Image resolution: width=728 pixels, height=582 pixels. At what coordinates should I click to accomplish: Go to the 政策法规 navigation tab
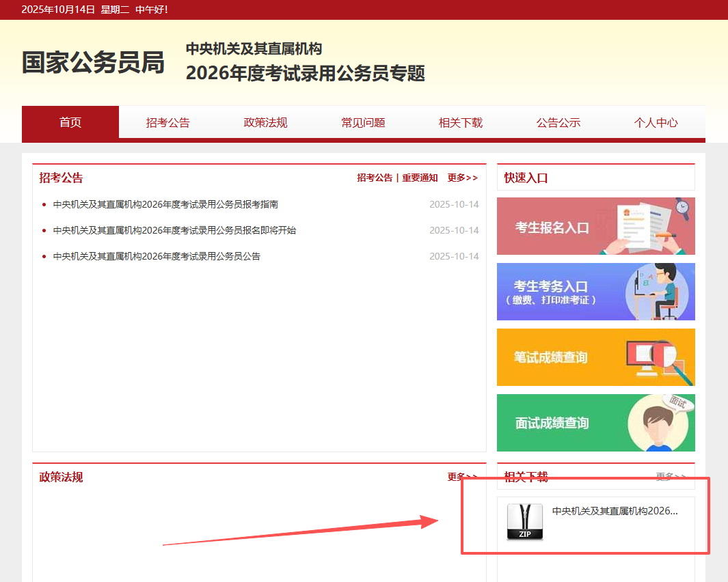click(265, 123)
